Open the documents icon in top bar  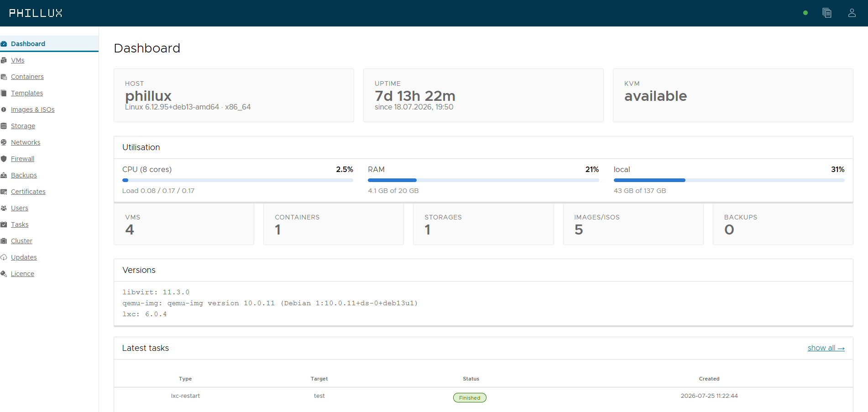click(x=827, y=13)
